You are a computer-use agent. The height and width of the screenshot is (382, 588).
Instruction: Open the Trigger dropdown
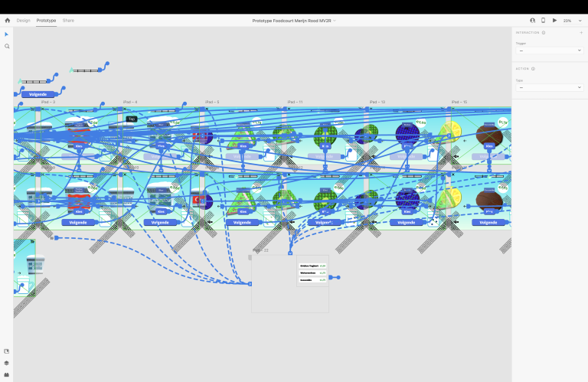[549, 51]
